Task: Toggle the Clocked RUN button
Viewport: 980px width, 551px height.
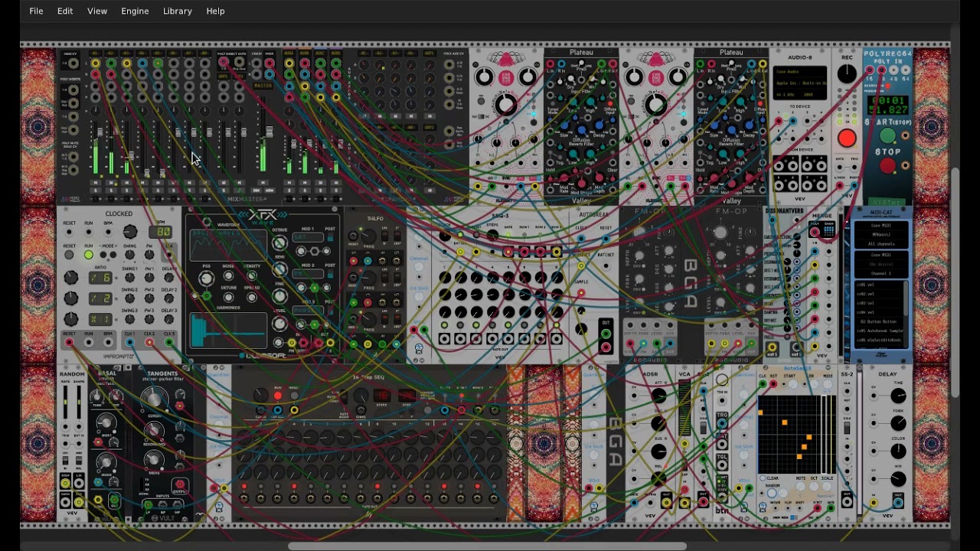Action: [89, 255]
